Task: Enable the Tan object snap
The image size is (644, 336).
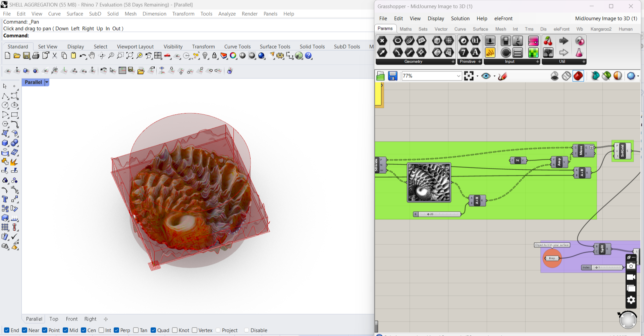Action: (x=136, y=330)
